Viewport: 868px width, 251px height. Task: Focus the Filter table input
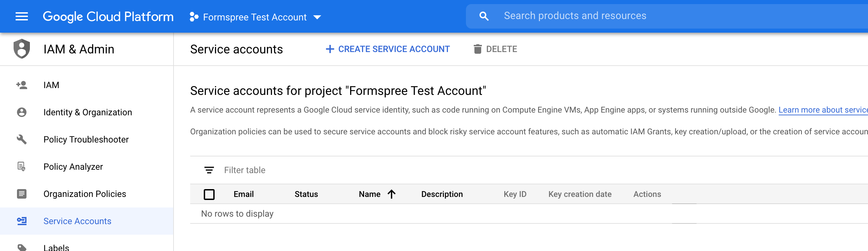click(306, 170)
